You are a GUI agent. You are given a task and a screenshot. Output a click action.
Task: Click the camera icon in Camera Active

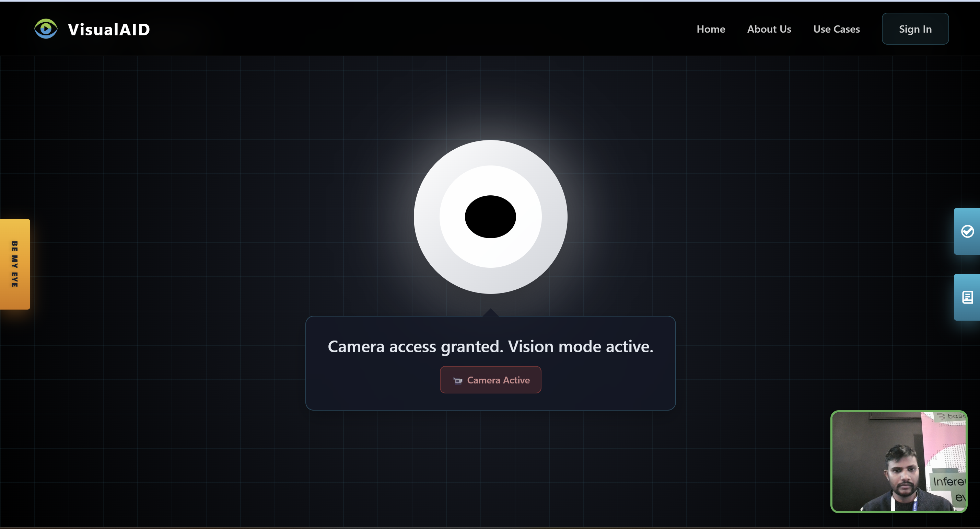[x=458, y=381]
